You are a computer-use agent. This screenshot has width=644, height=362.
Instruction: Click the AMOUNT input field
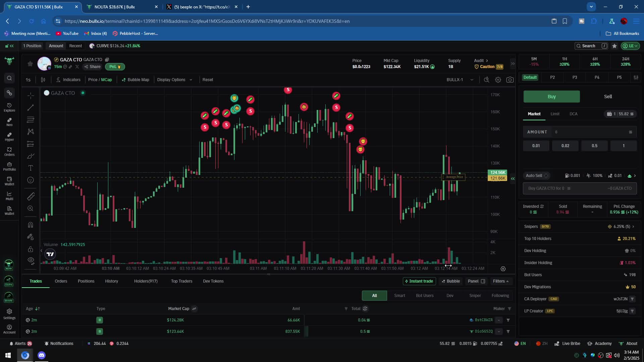click(x=580, y=132)
